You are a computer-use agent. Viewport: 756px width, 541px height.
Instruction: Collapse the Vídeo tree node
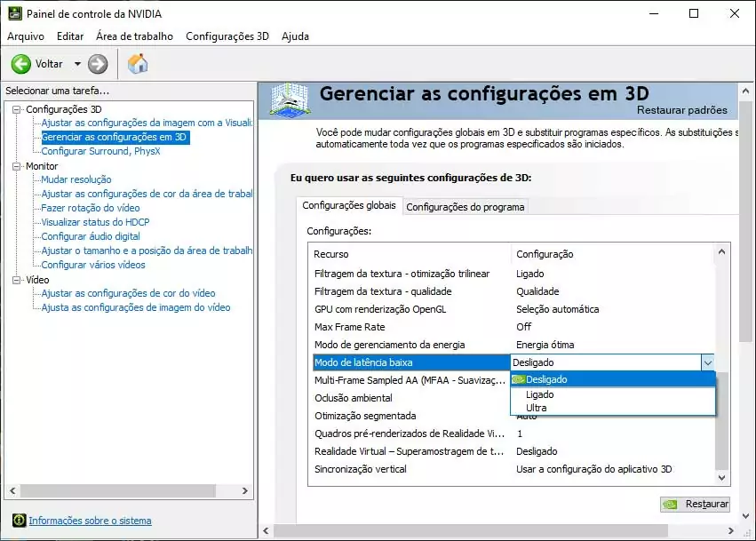(17, 280)
